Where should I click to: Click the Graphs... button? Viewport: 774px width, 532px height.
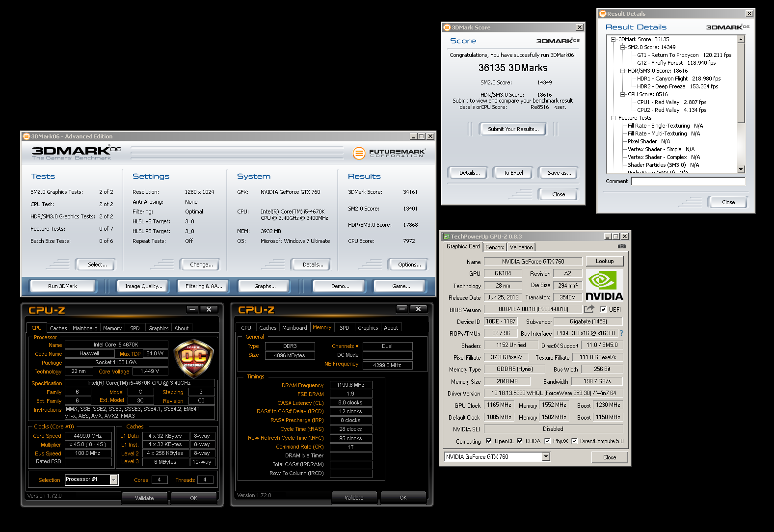coord(265,286)
